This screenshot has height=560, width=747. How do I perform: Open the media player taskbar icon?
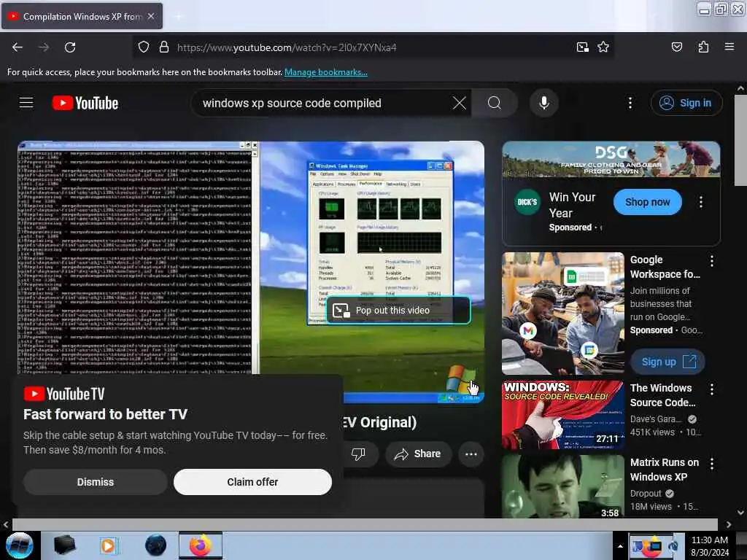coord(108,545)
